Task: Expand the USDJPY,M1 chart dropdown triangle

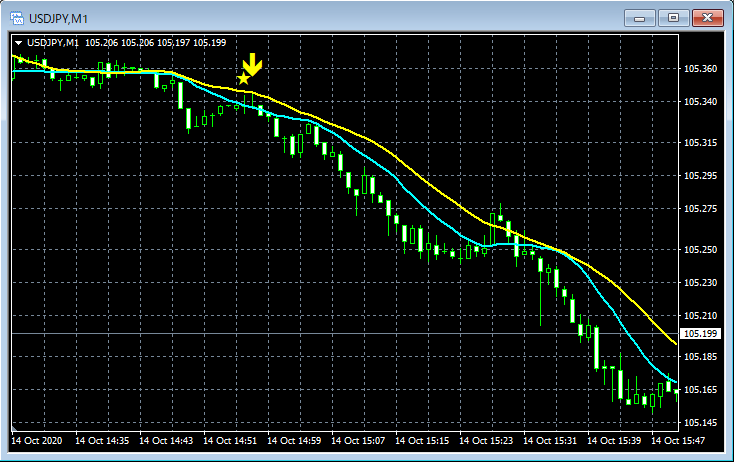Action: tap(19, 43)
